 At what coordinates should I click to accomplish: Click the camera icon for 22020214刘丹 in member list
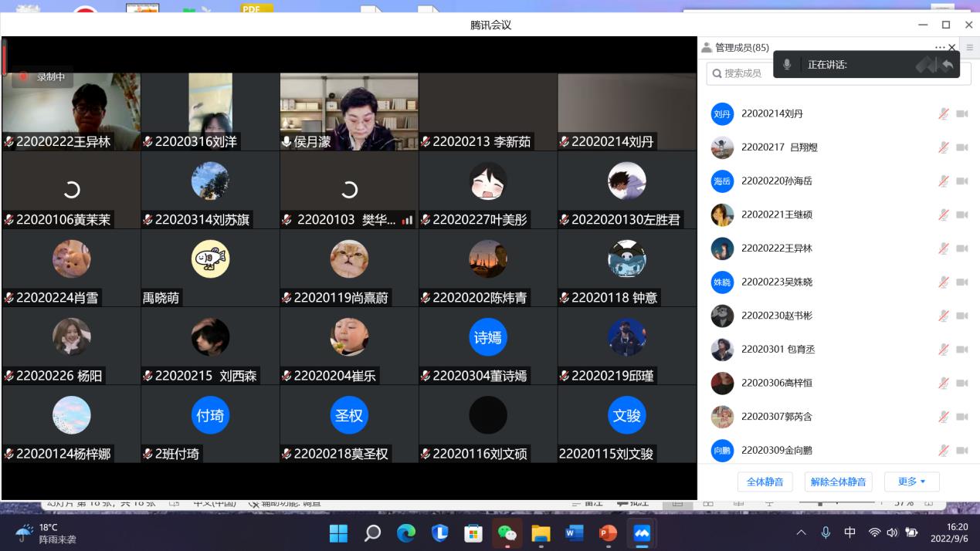coord(962,113)
